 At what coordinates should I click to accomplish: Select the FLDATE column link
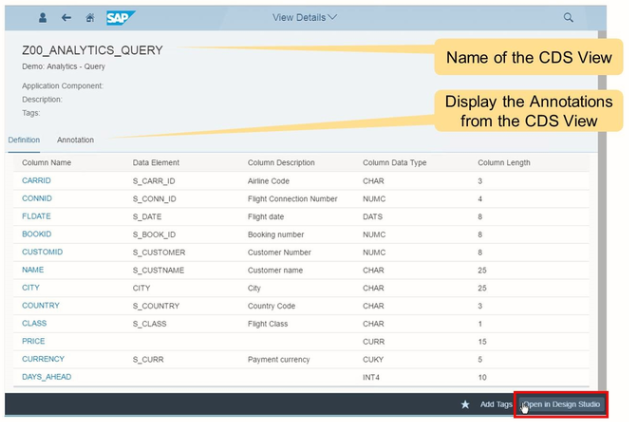point(36,217)
